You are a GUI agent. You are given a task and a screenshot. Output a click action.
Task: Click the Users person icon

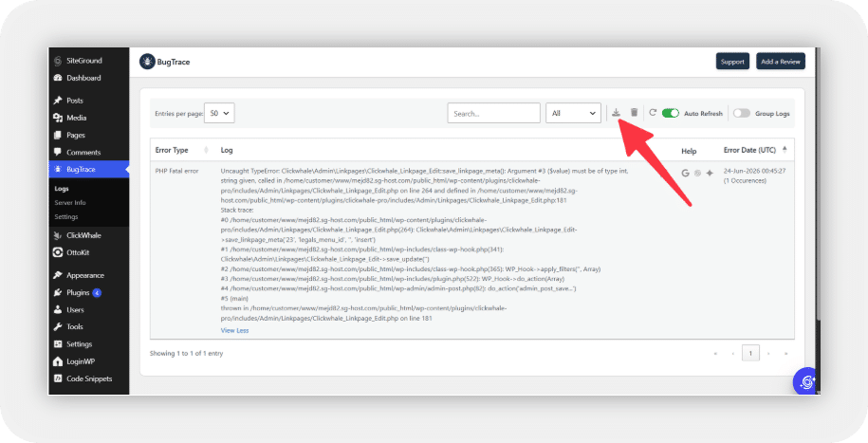click(x=58, y=309)
